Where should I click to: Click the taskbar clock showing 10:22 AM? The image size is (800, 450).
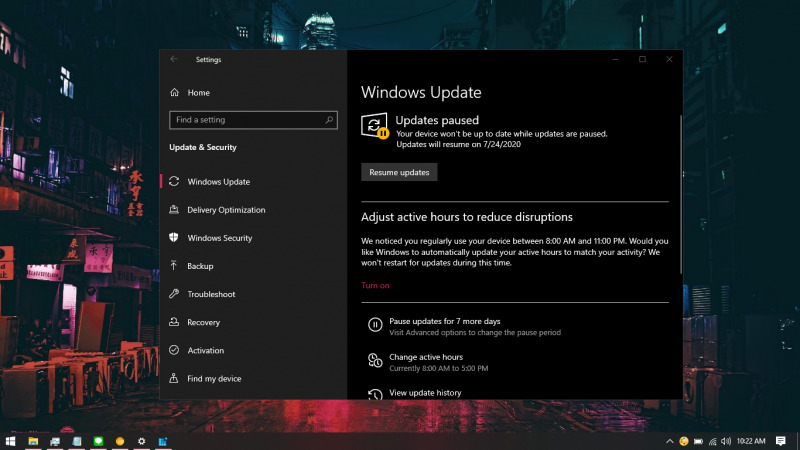coord(751,441)
